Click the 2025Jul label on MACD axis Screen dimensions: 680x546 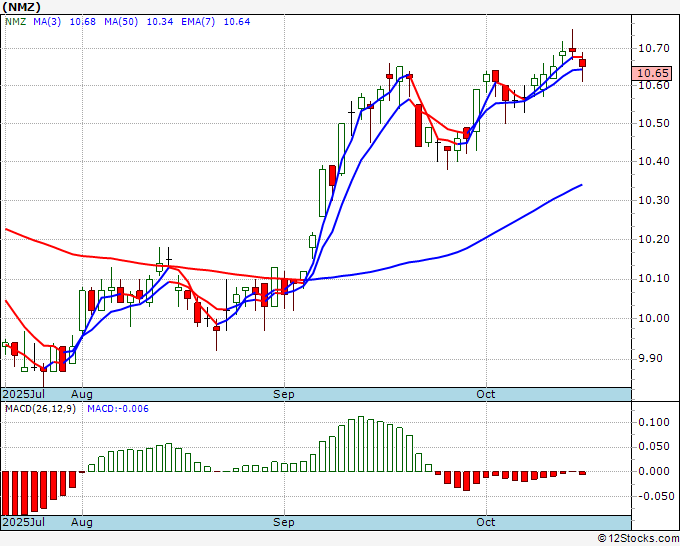tap(24, 522)
